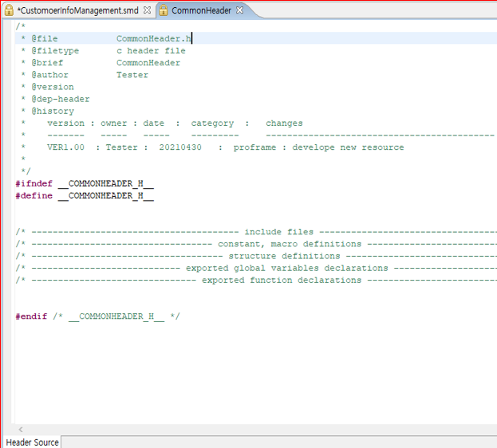The height and width of the screenshot is (448, 497).
Task: Click the 'constant, macro definitions' section comment
Action: [290, 244]
